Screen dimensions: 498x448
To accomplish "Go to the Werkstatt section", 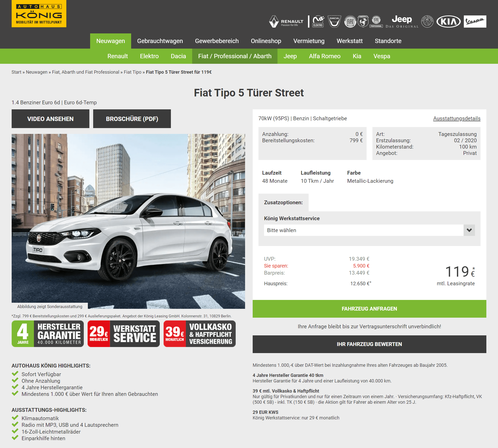I will tap(350, 41).
